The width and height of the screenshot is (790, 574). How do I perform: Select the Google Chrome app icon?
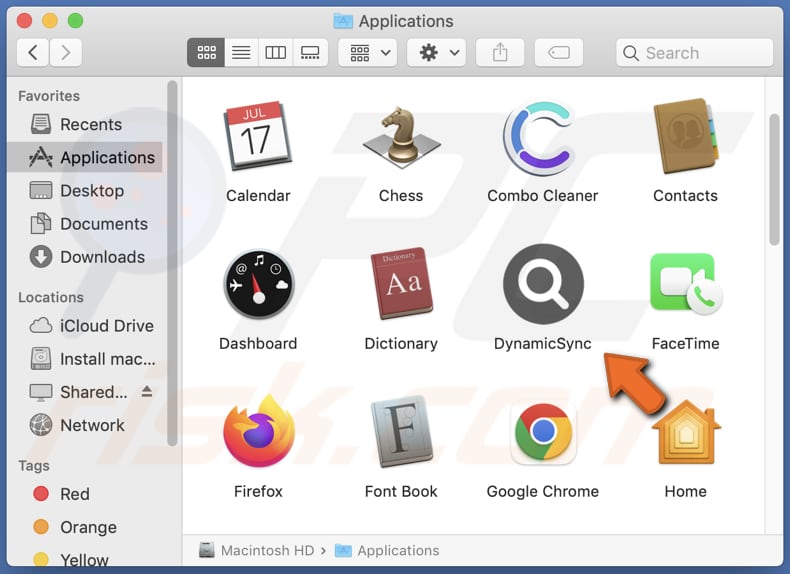coord(543,432)
